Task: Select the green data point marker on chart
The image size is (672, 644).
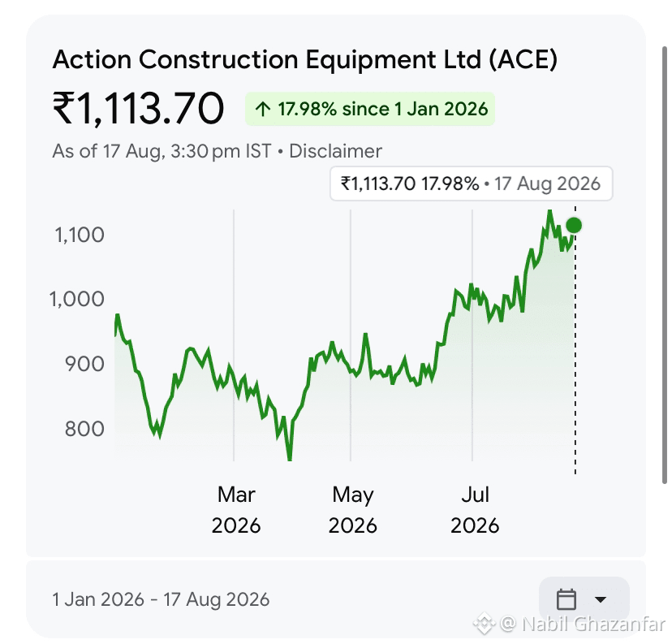Action: click(574, 225)
